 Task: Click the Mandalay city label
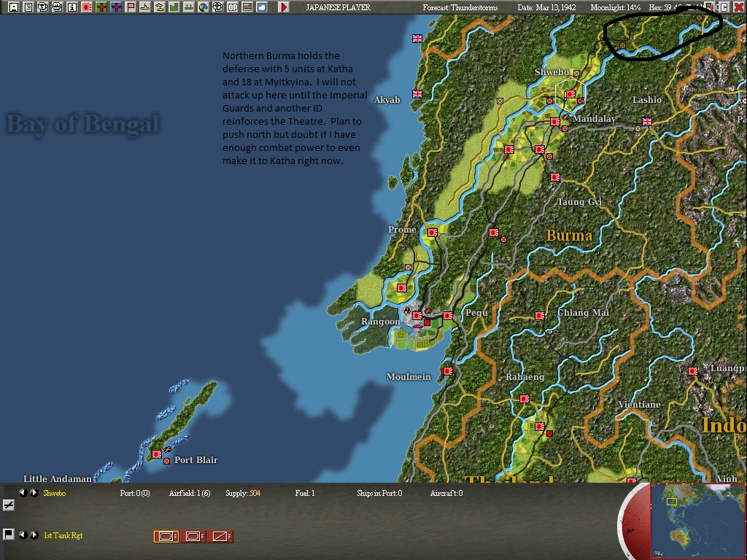coord(594,119)
